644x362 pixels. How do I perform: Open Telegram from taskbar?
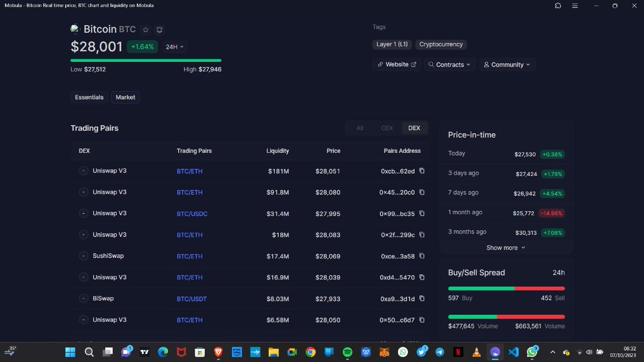coord(440,352)
